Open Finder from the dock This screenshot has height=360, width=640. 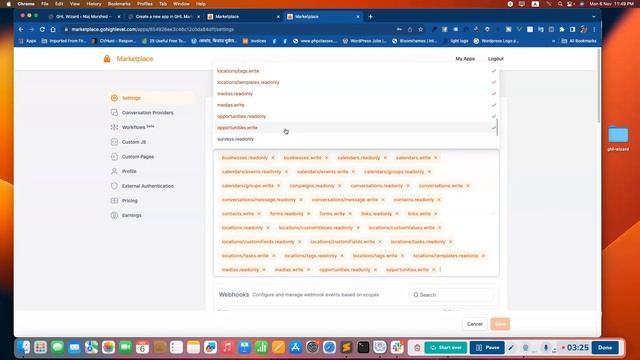[x=24, y=347]
